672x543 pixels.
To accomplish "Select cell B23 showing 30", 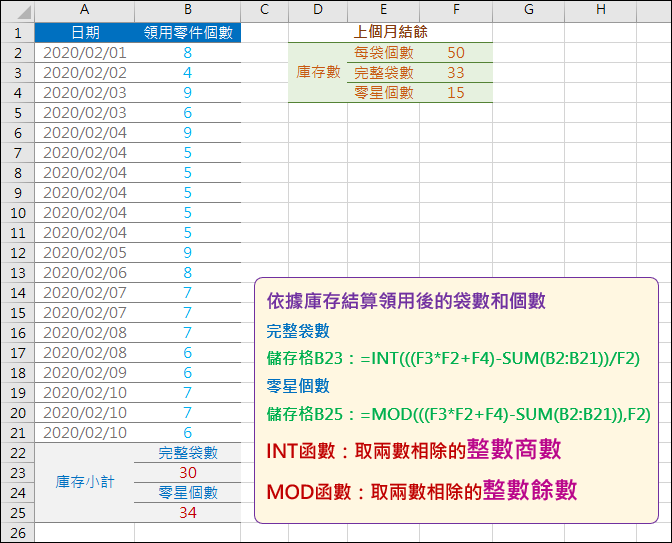I will tap(188, 473).
